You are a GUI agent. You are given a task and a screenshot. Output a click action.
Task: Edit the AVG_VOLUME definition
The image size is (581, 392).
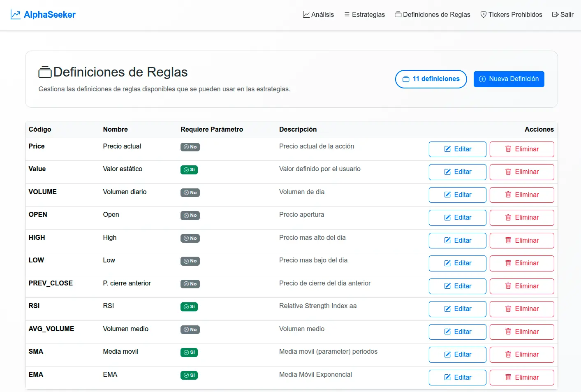[x=458, y=332]
